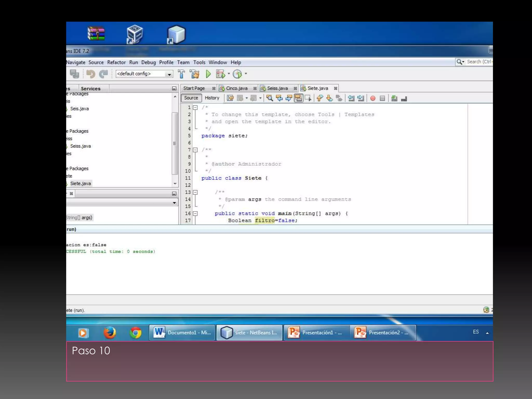Click the Debug Project toolbar icon
This screenshot has width=532, height=399.
[x=220, y=74]
